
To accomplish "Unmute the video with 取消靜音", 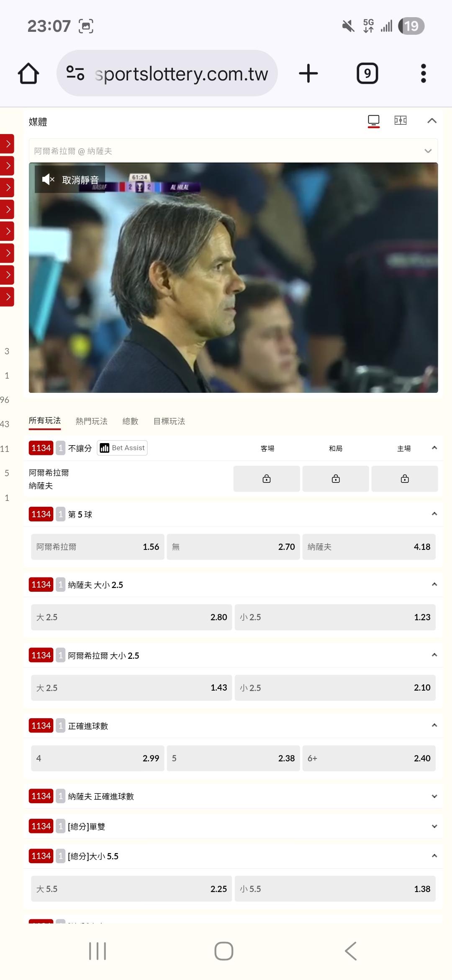I will (70, 180).
